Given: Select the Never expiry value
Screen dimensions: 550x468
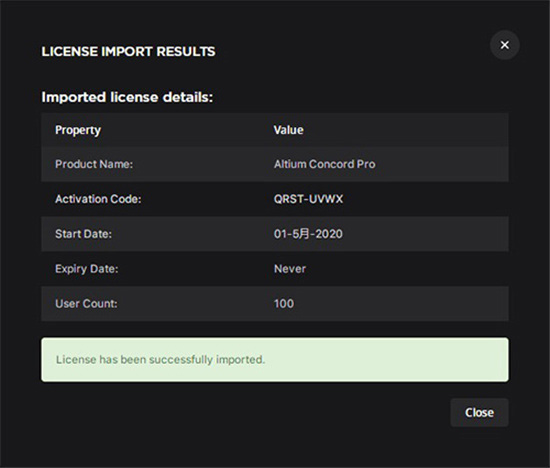Looking at the screenshot, I should tap(290, 269).
